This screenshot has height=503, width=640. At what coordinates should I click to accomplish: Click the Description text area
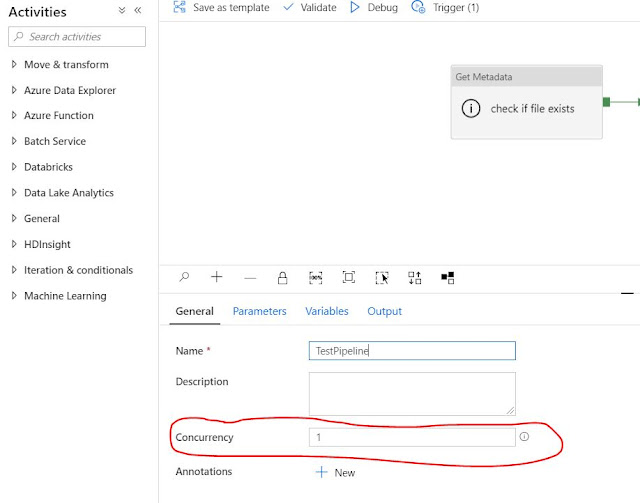pos(412,394)
